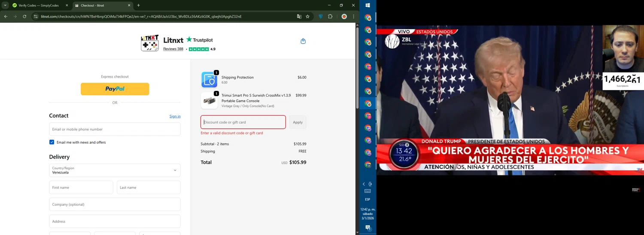Click the $105.99 total amount
Image resolution: width=644 pixels, height=235 pixels.
pos(298,163)
